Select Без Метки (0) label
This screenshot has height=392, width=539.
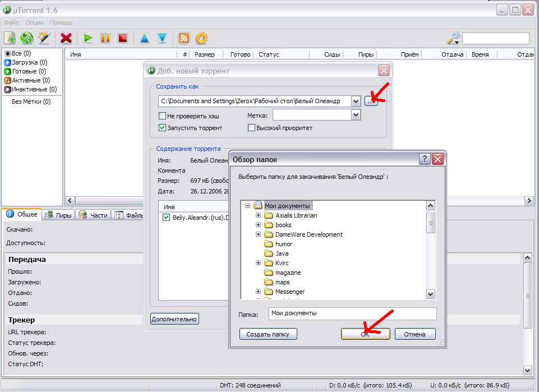(x=31, y=102)
